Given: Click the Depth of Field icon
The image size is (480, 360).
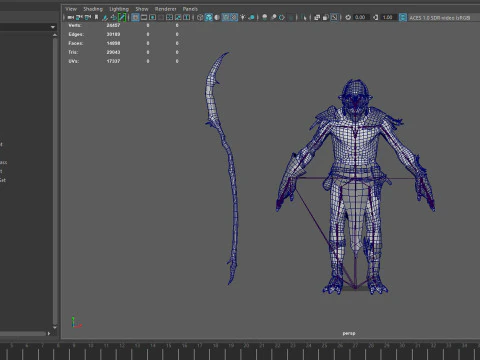Looking at the screenshot, I should coord(291,17).
